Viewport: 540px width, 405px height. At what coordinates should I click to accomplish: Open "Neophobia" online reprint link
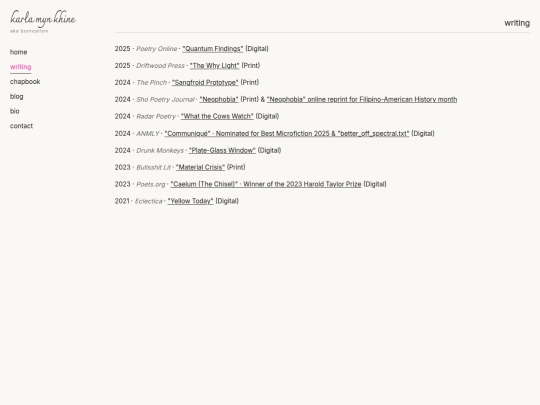click(362, 99)
